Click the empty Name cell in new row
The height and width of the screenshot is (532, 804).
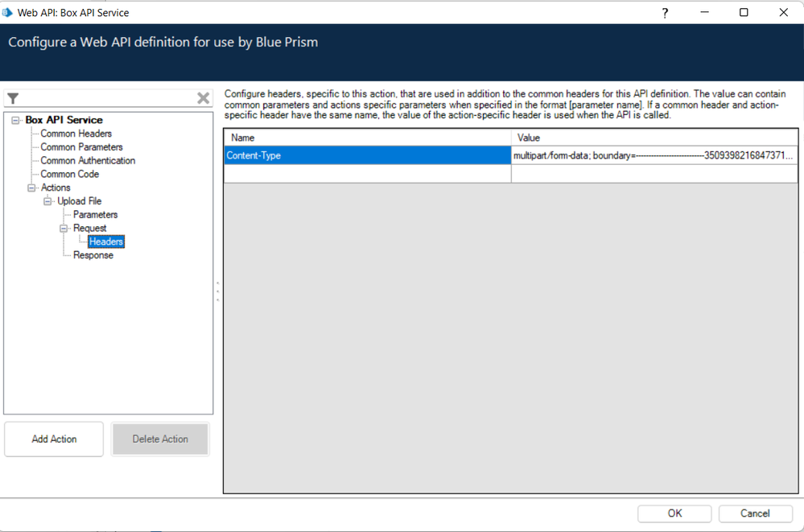click(368, 174)
